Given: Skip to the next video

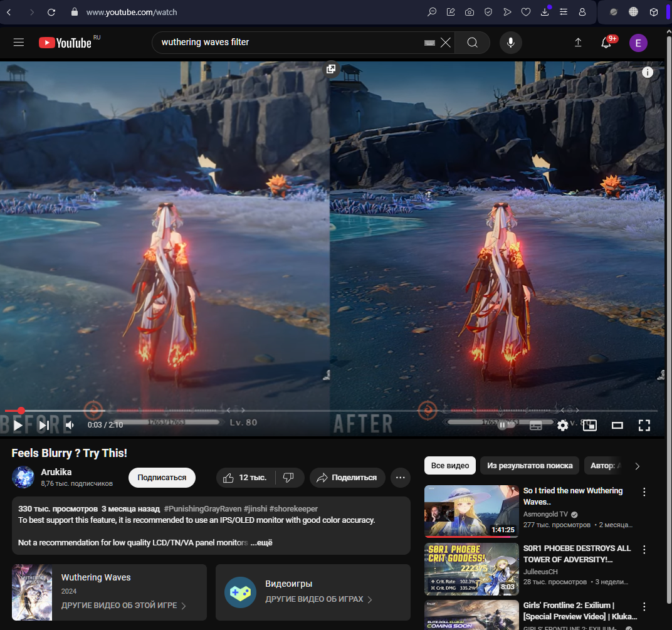Looking at the screenshot, I should 44,425.
